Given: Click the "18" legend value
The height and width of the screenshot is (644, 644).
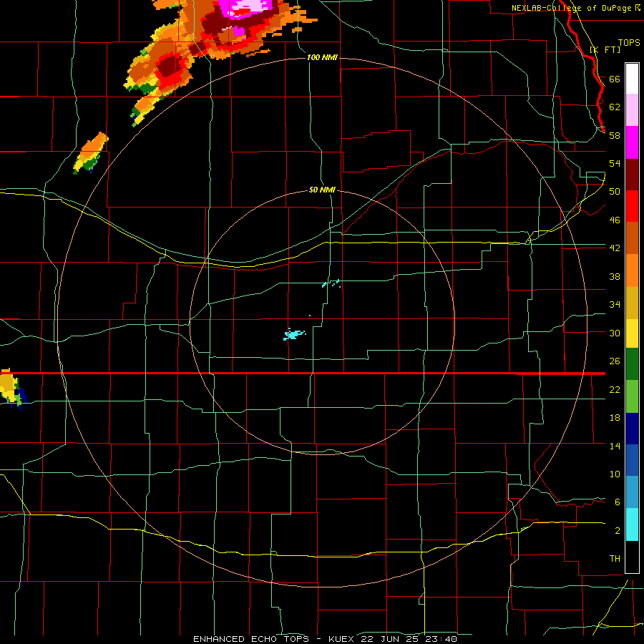Looking at the screenshot, I should [x=615, y=418].
